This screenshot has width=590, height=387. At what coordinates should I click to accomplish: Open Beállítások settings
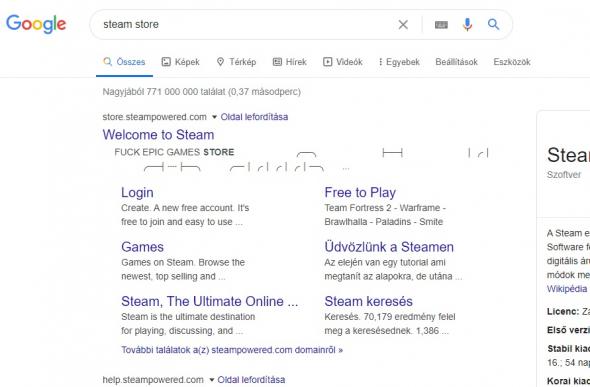coord(456,62)
